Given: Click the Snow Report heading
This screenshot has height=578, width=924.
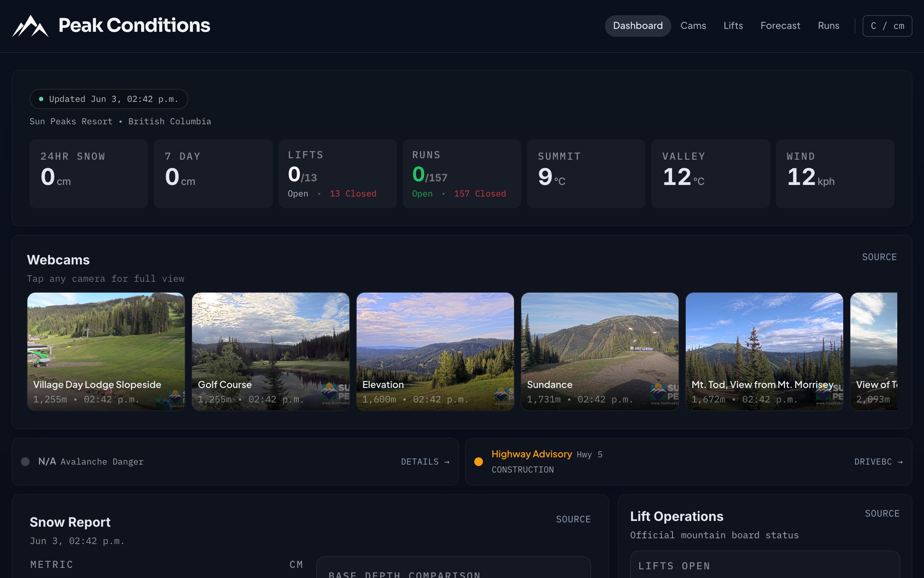Looking at the screenshot, I should pos(70,522).
